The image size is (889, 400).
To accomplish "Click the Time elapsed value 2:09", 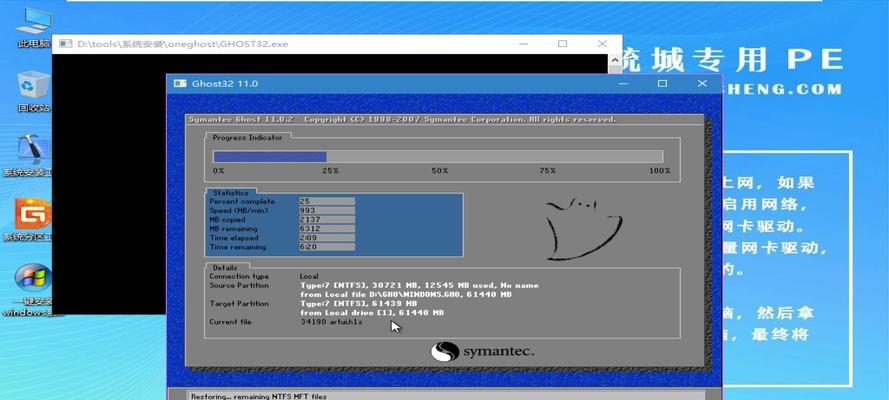I will pos(327,238).
